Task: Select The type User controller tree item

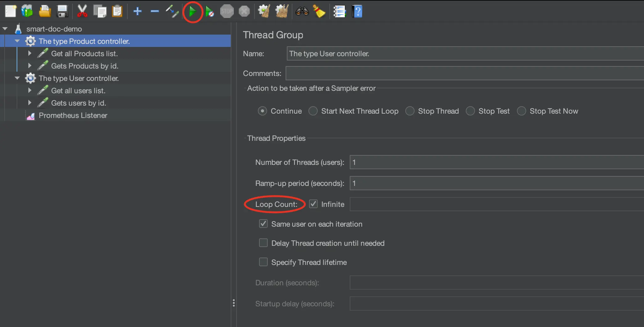Action: pos(78,78)
